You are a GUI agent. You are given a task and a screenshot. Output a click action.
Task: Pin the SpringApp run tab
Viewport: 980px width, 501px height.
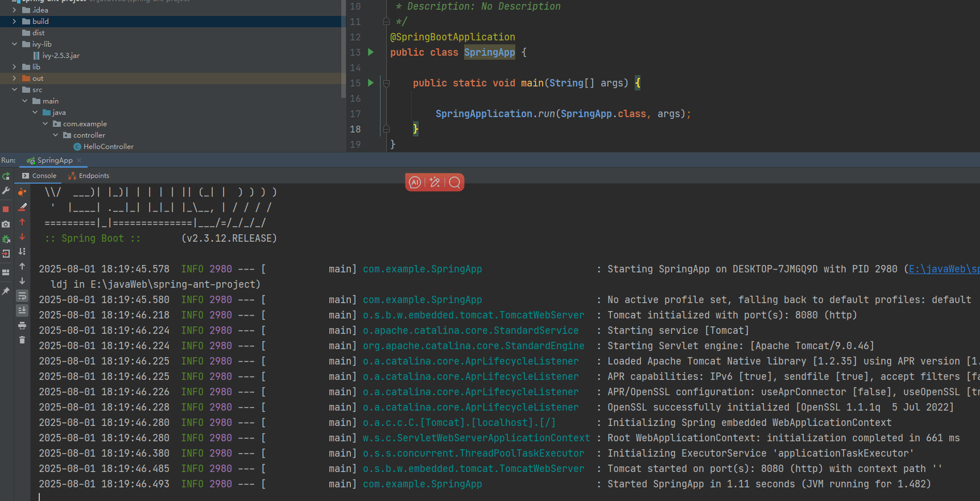pyautogui.click(x=6, y=291)
